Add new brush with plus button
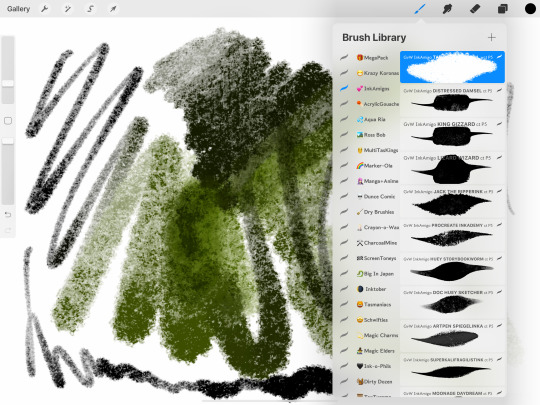Screen dimensions: 540x405 (492, 38)
